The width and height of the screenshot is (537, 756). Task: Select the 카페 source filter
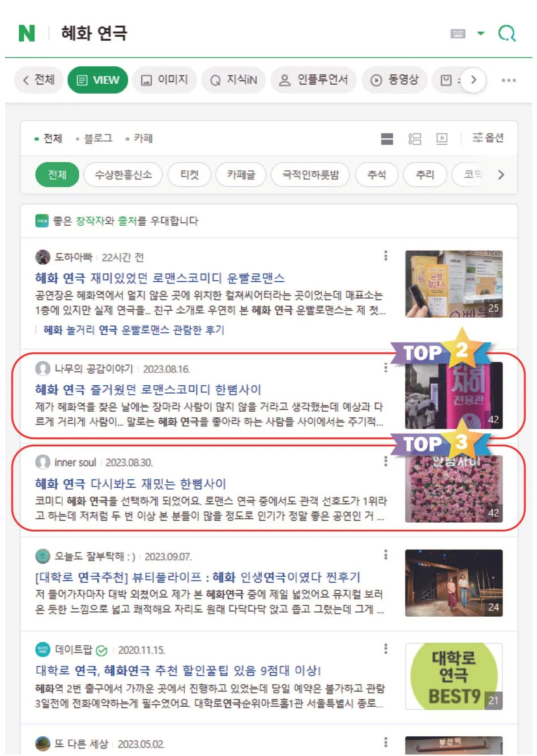tap(140, 139)
